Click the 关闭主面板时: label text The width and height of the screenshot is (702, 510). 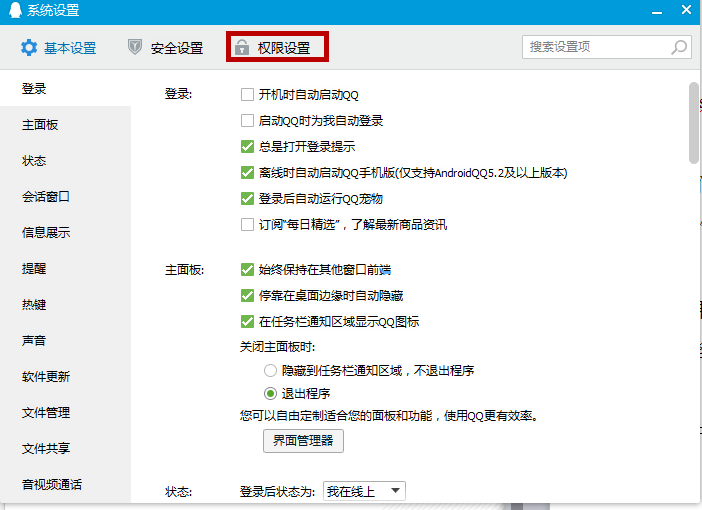(278, 347)
